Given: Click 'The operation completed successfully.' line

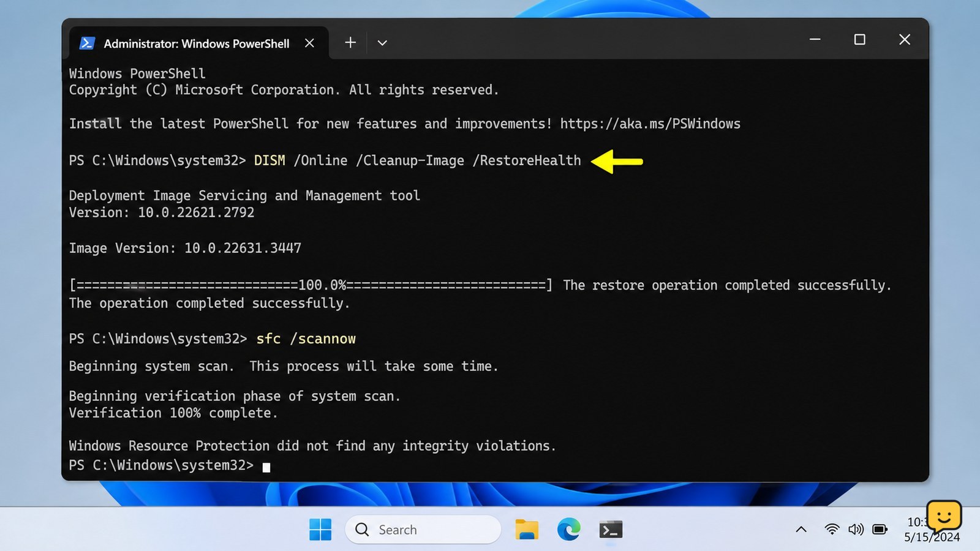Looking at the screenshot, I should [209, 303].
